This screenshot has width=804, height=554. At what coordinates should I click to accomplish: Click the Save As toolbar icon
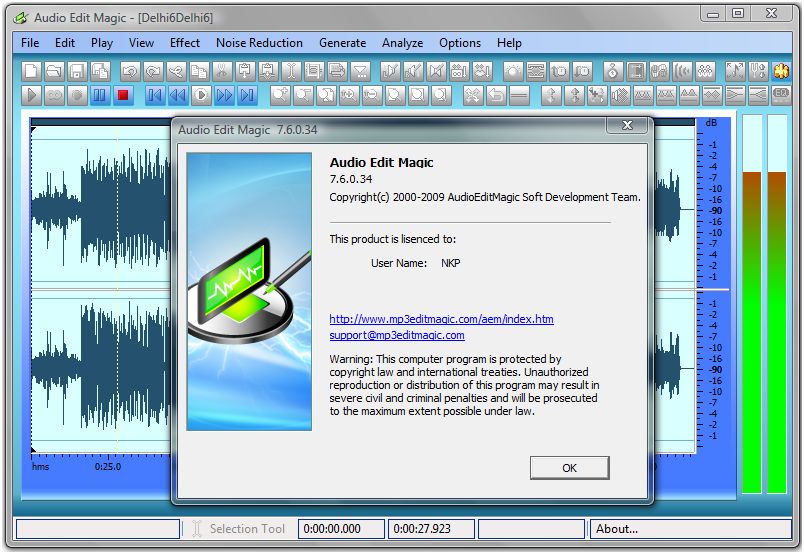pos(100,71)
